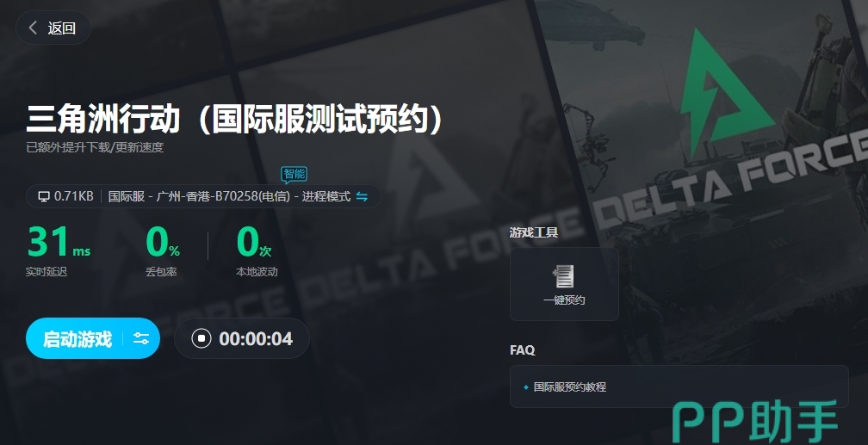Click the switch-node arrows icon
The image size is (868, 445).
[362, 196]
